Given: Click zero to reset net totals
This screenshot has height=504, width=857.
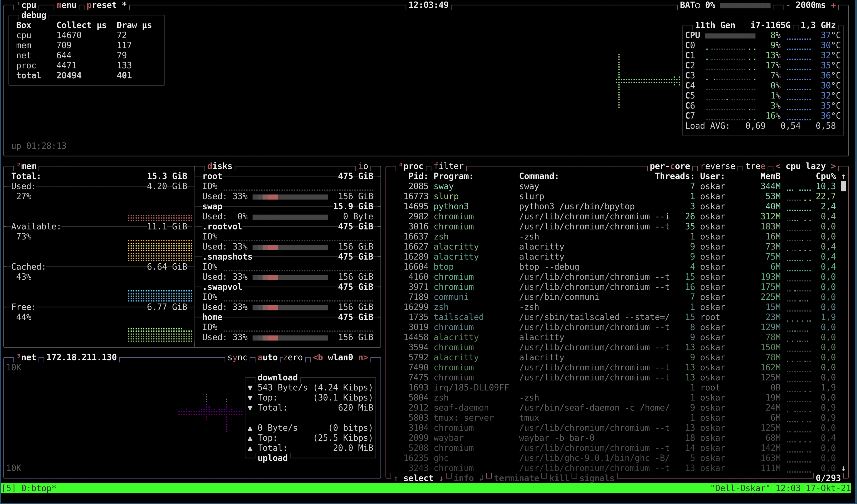Looking at the screenshot, I should click(x=292, y=357).
